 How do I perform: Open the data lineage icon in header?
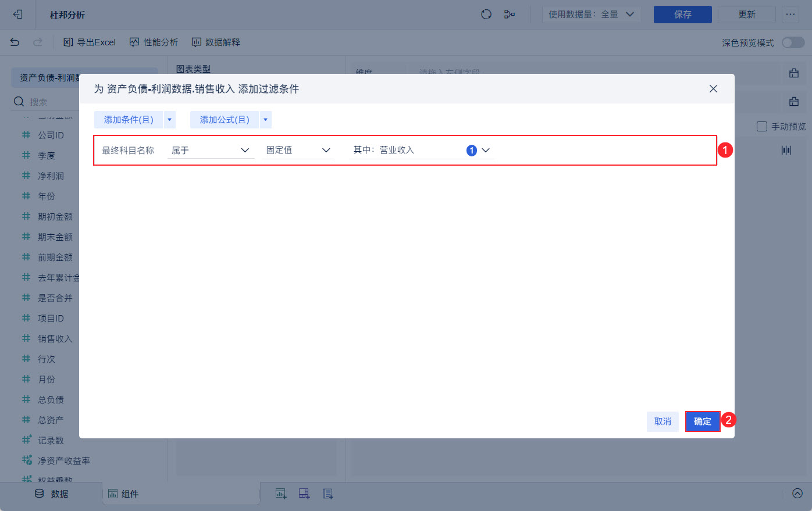pos(510,15)
